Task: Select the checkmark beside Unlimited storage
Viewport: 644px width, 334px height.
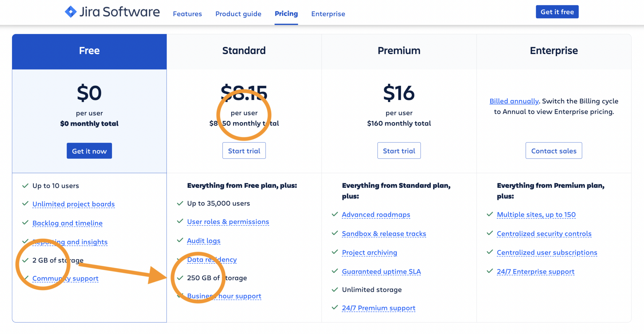Action: click(x=334, y=290)
